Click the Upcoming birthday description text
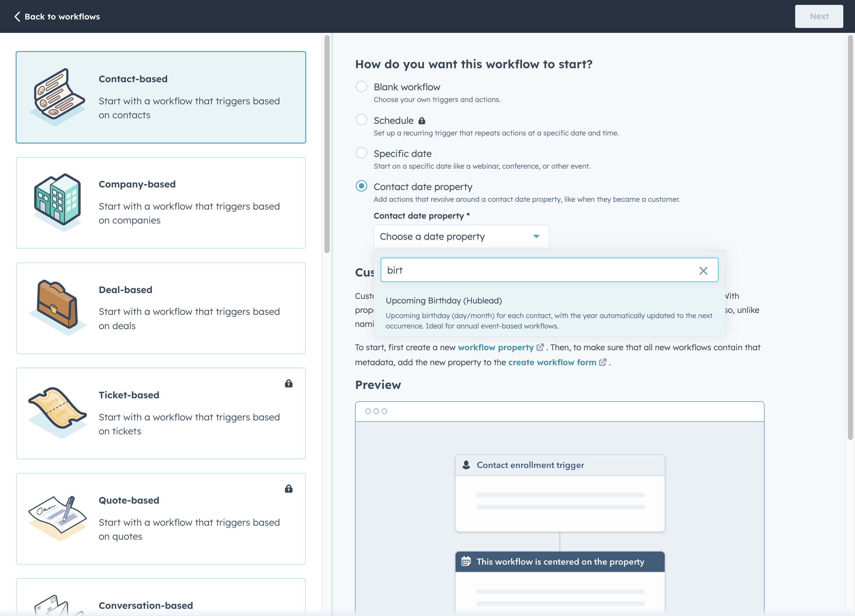The image size is (855, 616). click(549, 321)
